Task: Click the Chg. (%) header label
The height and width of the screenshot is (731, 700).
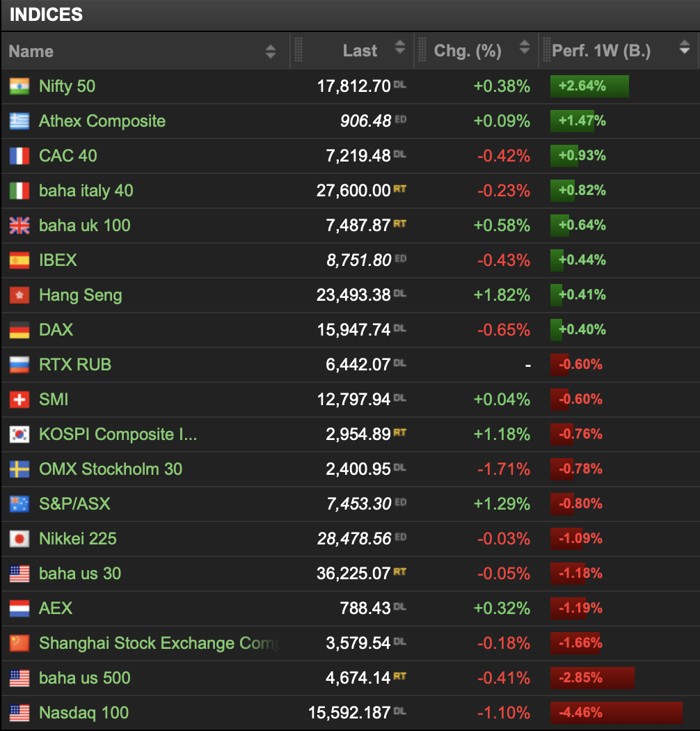Action: pyautogui.click(x=468, y=51)
